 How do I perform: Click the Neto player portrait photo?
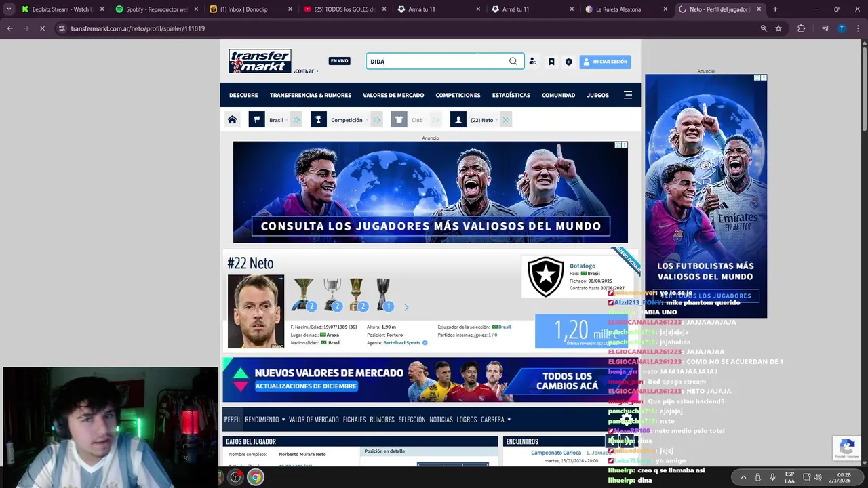(256, 312)
